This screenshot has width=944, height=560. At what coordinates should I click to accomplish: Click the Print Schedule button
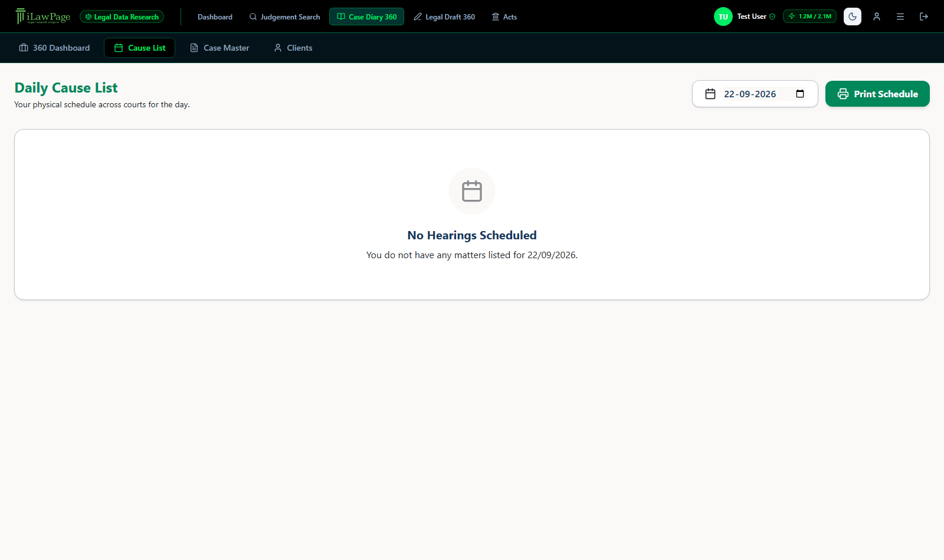(877, 94)
